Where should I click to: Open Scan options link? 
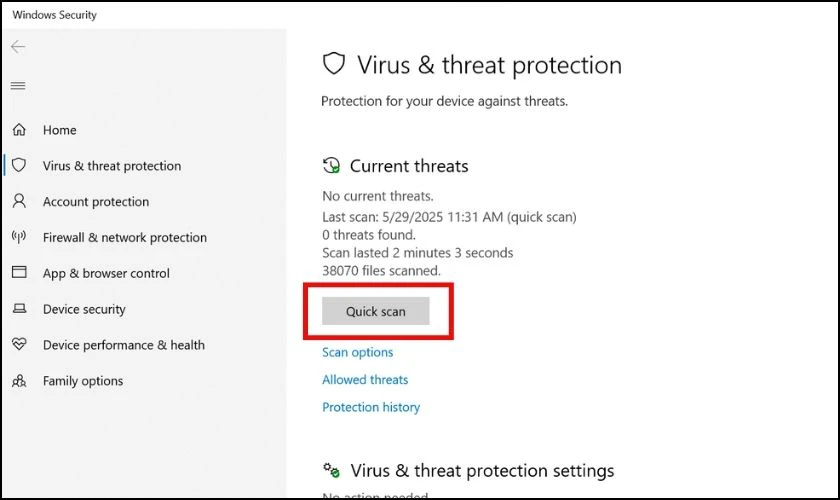pyautogui.click(x=358, y=352)
